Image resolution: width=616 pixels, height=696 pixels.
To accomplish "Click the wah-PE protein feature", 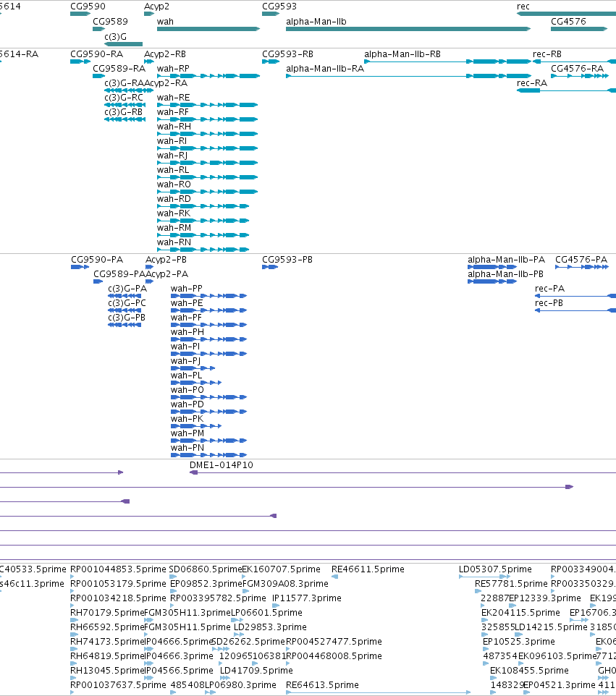I will point(208,310).
